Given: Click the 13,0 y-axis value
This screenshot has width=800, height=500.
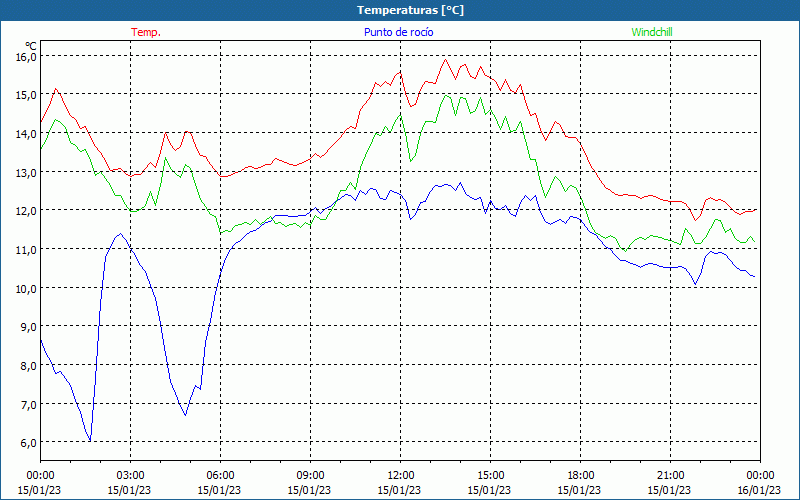Looking at the screenshot, I should point(26,172).
